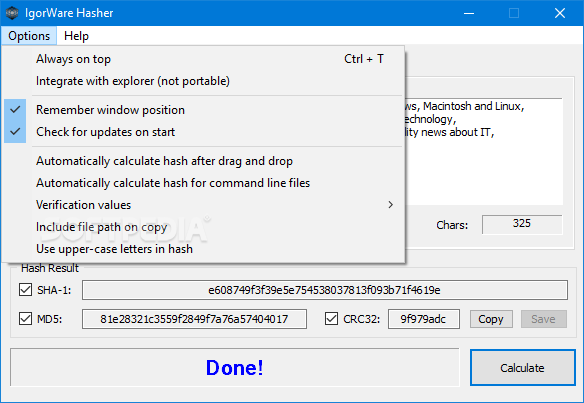
Task: Open the Help menu
Action: point(76,36)
